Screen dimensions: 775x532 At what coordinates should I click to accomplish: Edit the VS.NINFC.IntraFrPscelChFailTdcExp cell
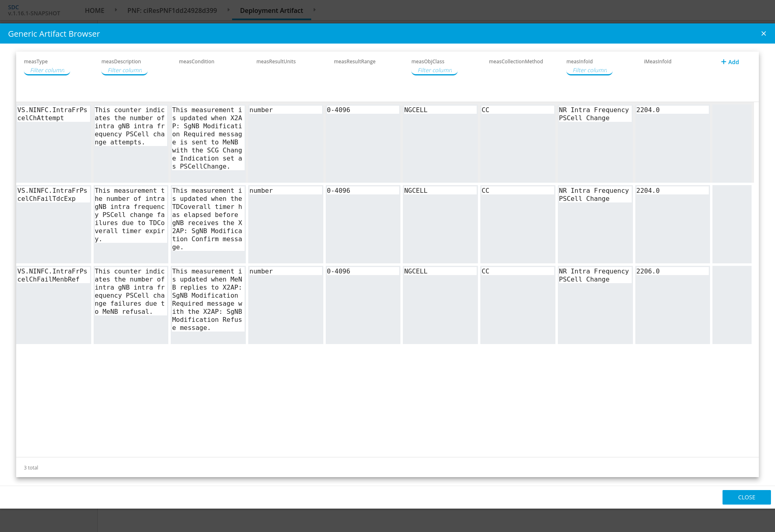(53, 194)
